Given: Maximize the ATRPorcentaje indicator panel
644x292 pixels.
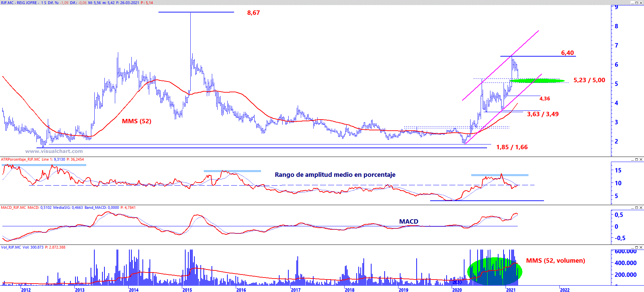Looking at the screenshot, I should [637, 159].
